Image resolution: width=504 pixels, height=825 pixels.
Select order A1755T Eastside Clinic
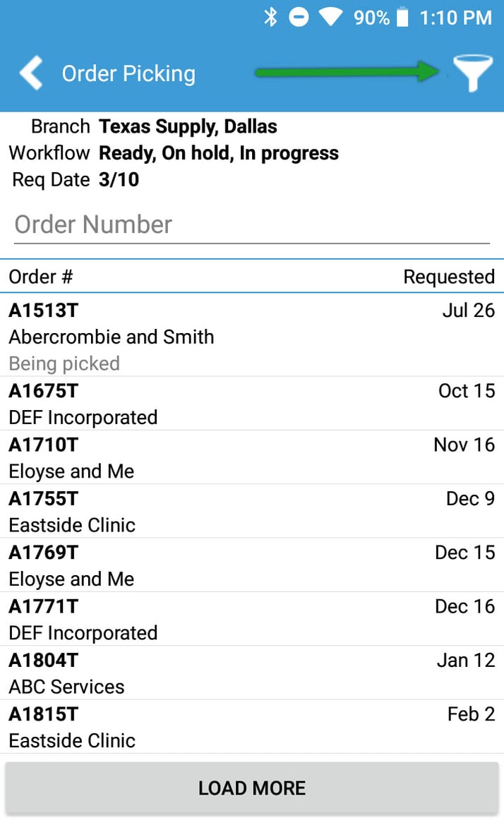[251, 512]
